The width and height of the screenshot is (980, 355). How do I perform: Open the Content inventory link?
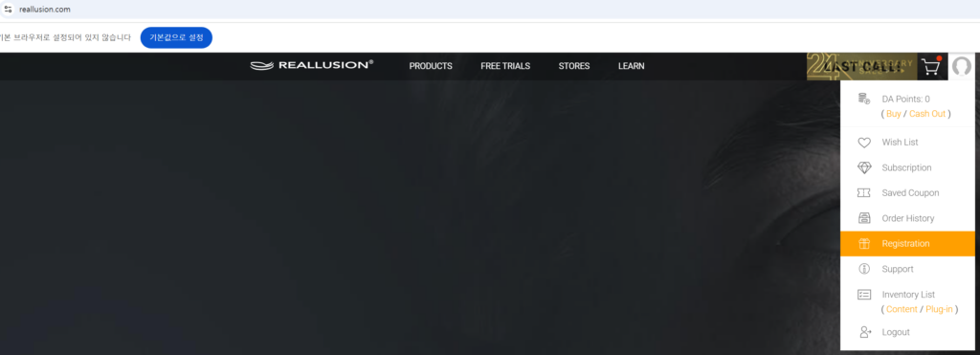pyautogui.click(x=902, y=309)
